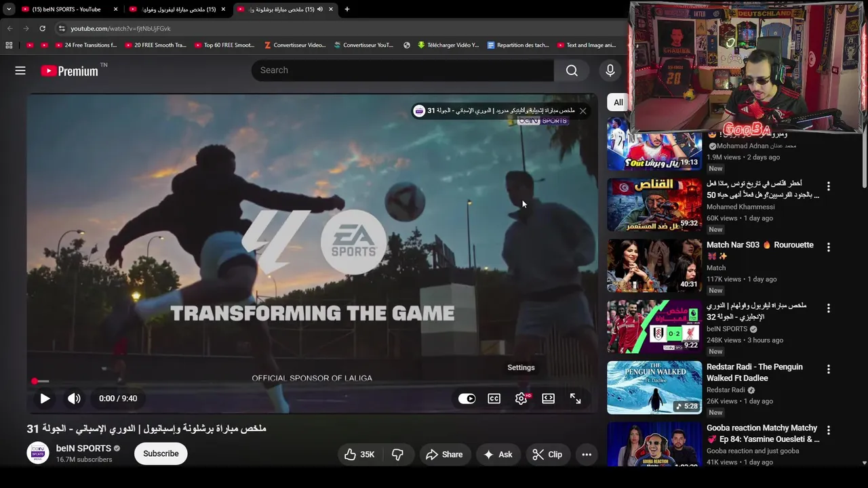Screen dimensions: 868x488
Task: Open a new browser tab
Action: pos(347,9)
